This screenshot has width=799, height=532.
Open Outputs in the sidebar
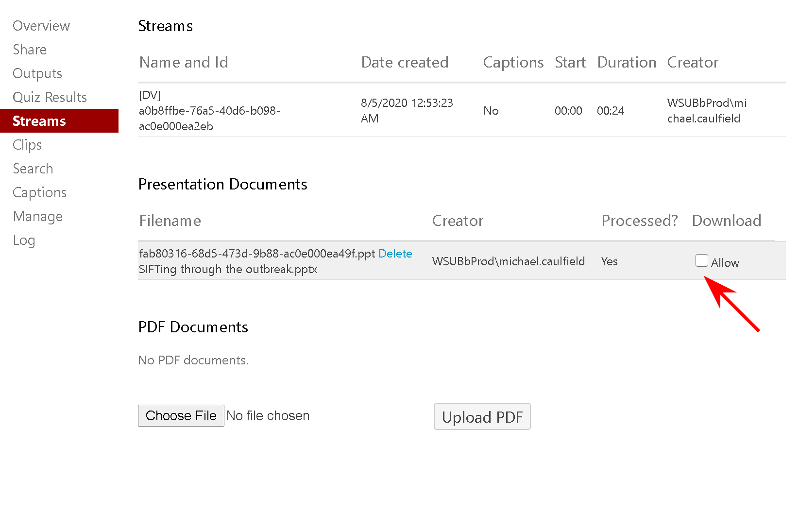pos(37,73)
